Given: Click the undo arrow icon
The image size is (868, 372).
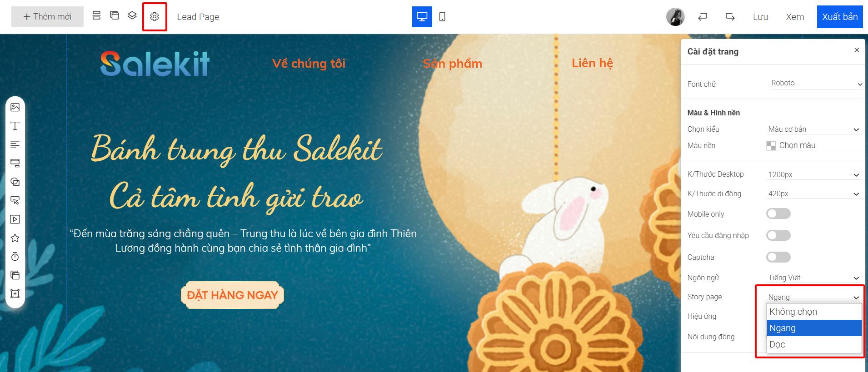Looking at the screenshot, I should (x=703, y=17).
